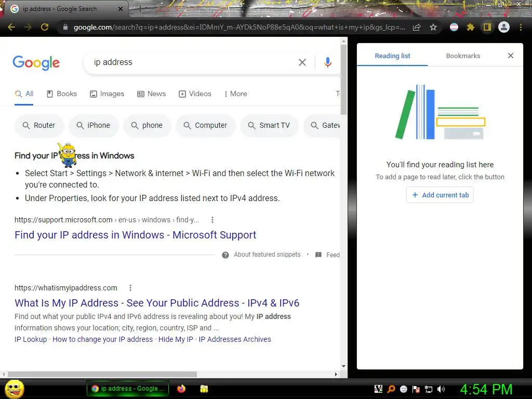Share this page icon in address bar

(417, 27)
